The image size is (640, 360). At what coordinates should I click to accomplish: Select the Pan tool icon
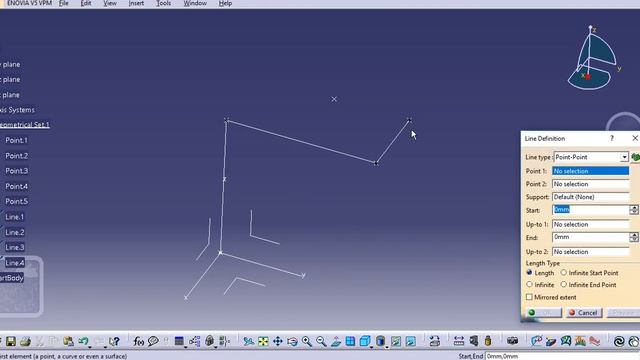(x=278, y=341)
